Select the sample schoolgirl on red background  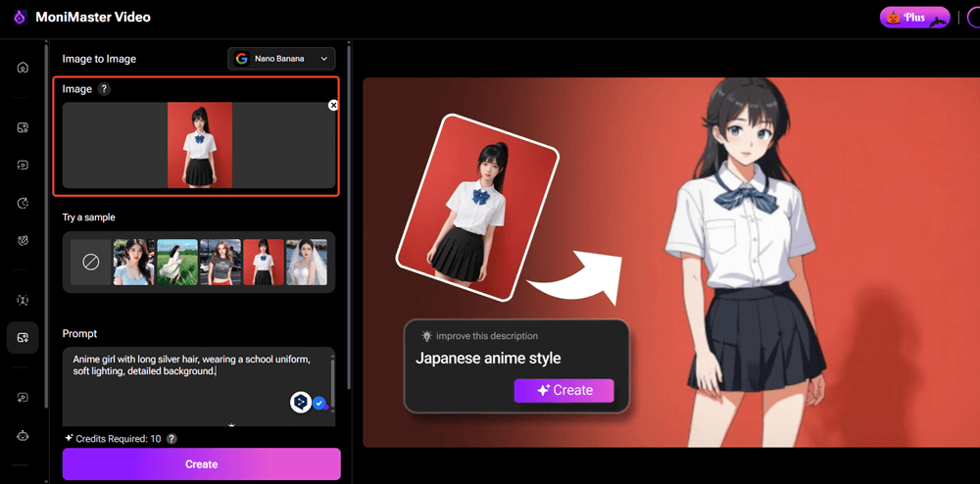(263, 263)
